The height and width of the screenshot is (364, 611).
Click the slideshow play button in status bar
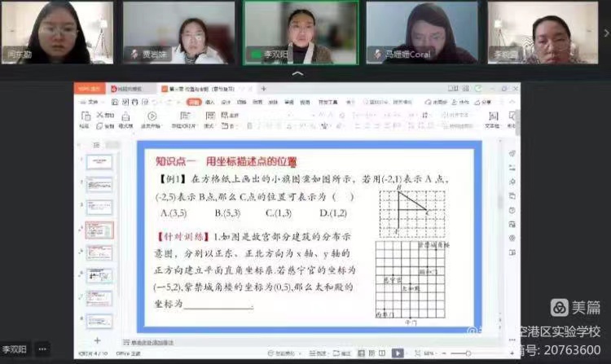[x=398, y=353]
